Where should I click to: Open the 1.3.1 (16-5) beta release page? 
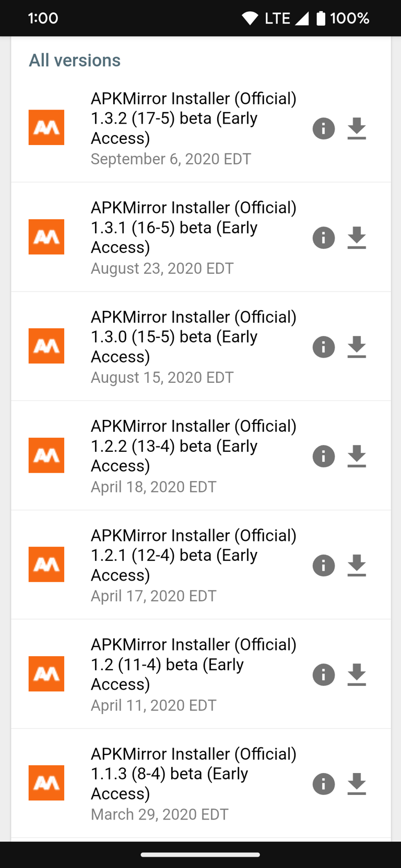pyautogui.click(x=194, y=227)
